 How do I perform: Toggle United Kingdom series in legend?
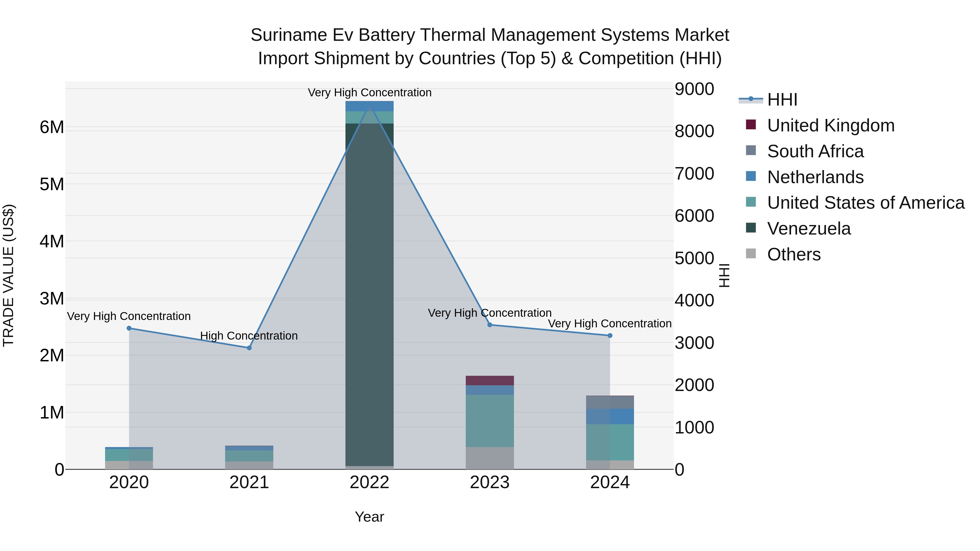tap(816, 125)
